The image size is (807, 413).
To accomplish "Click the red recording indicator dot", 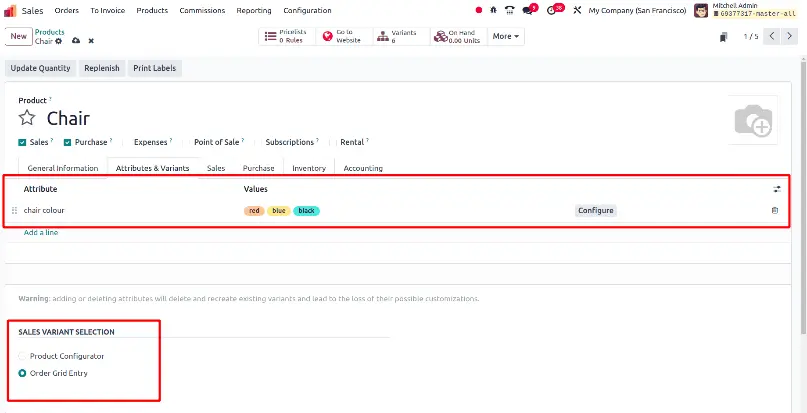I will click(479, 10).
